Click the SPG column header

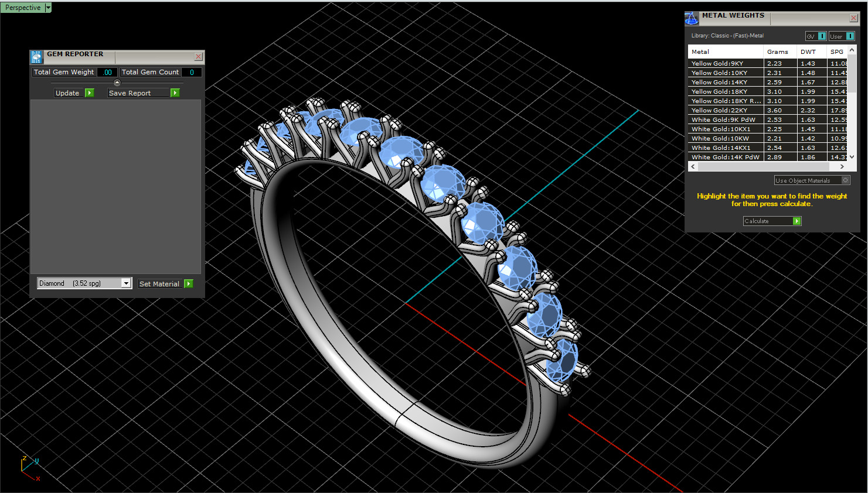[x=838, y=52]
